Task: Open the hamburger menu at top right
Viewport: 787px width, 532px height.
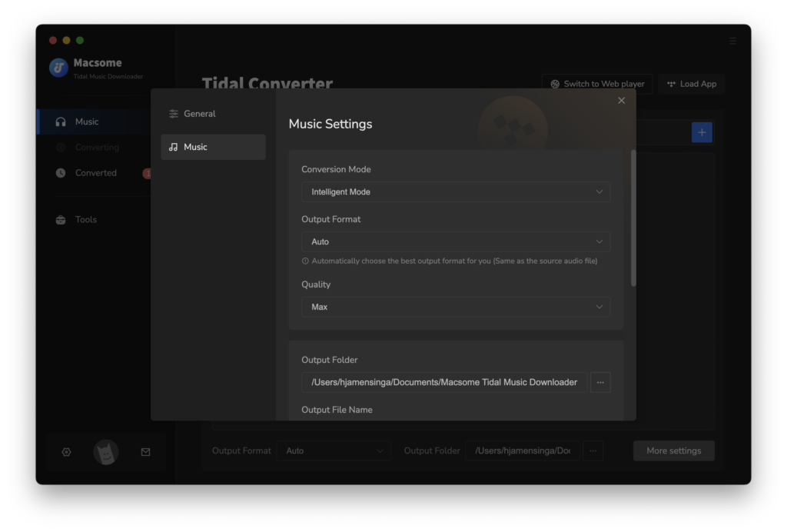Action: 732,41
